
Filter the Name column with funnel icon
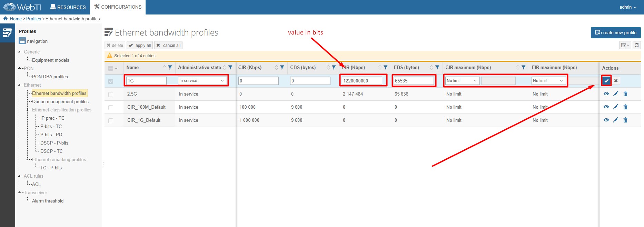170,68
